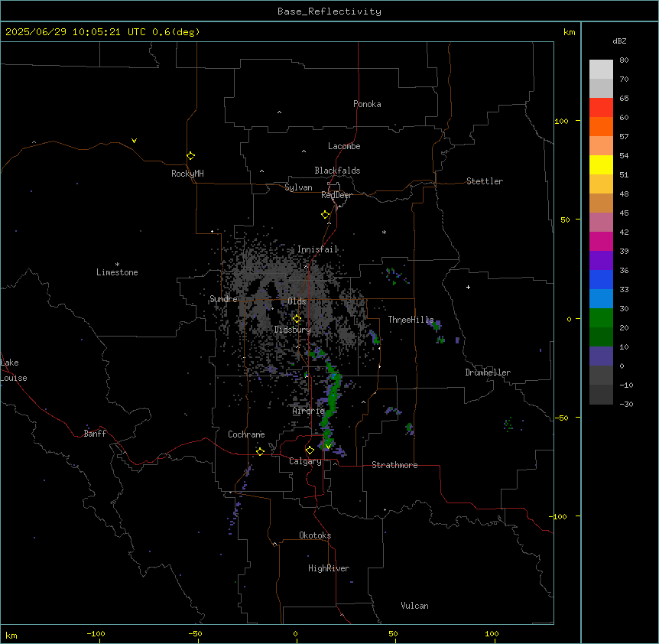Click the Lake Louise label

(x=14, y=370)
